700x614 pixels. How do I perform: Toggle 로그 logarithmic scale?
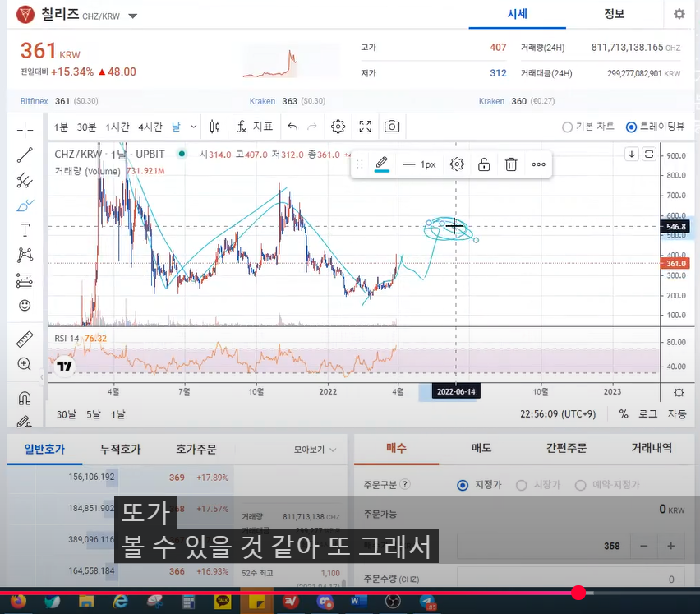coord(647,414)
